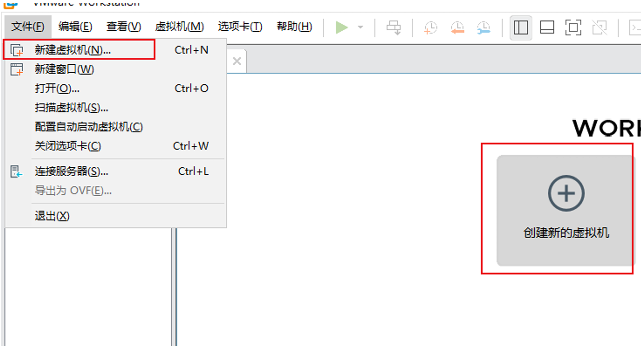644x349 pixels.
Task: Choose New Window (新建窗口) from File menu
Action: (x=64, y=69)
